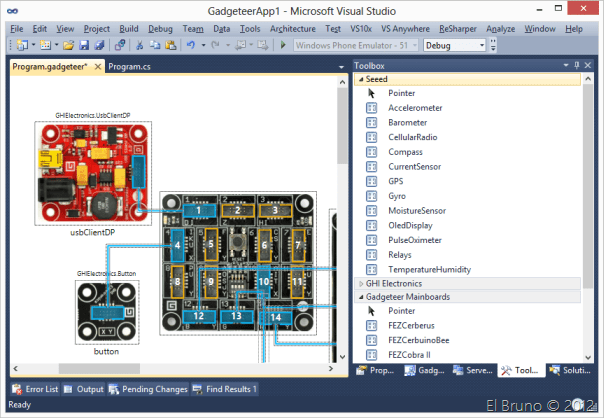Switch to the Program.cs tab

point(130,66)
